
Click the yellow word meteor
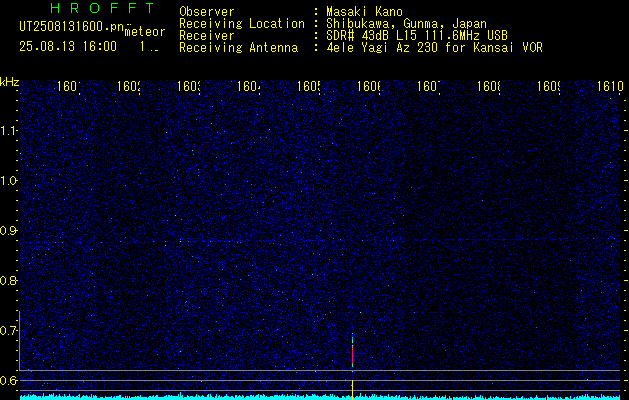pos(145,32)
